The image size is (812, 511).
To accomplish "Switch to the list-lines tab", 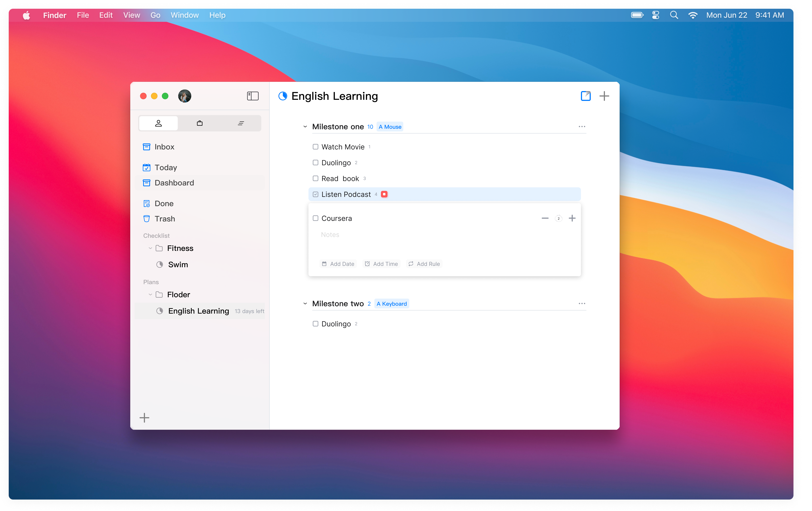I will click(x=241, y=123).
